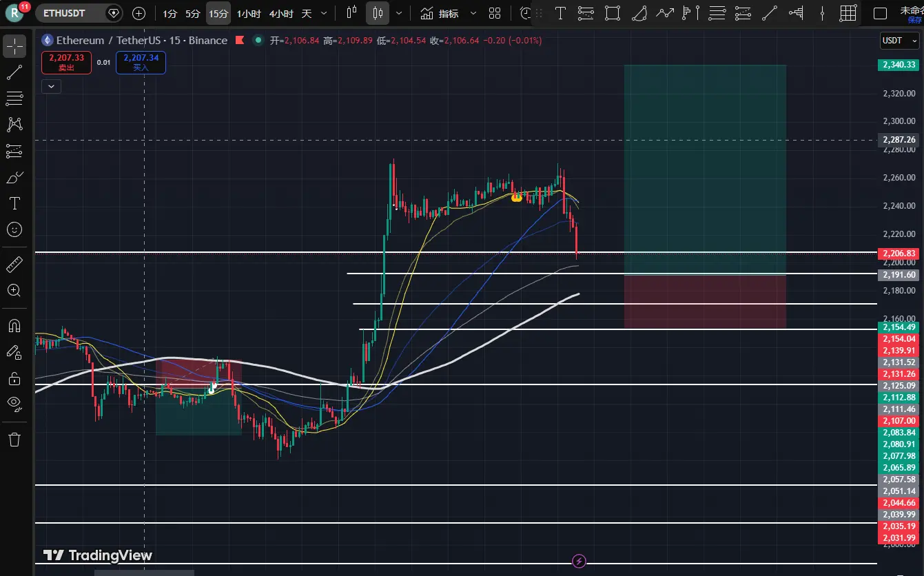Select the candlestick chart style icon
The height and width of the screenshot is (576, 924).
pyautogui.click(x=378, y=13)
